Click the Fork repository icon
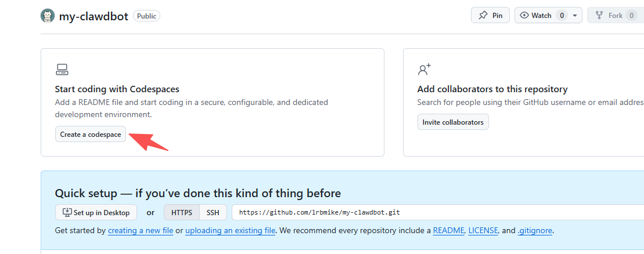This screenshot has height=254, width=644. click(599, 16)
